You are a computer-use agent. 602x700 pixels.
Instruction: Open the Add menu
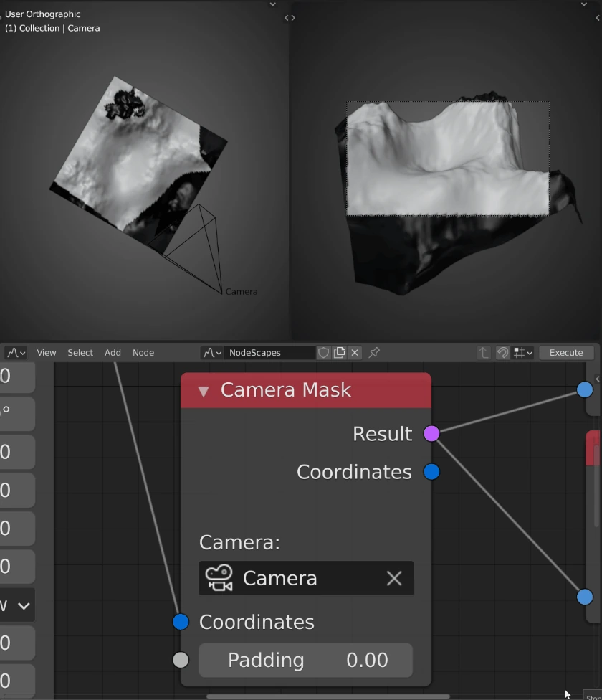pyautogui.click(x=113, y=353)
